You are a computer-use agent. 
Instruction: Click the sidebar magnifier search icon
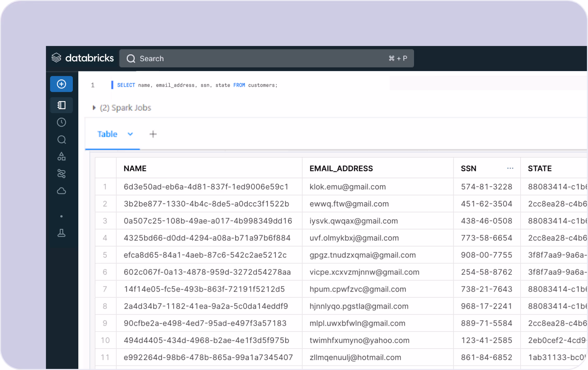tap(61, 140)
